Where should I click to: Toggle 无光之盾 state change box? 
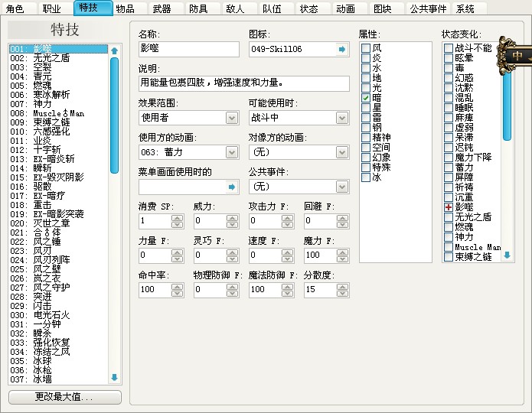(x=449, y=217)
